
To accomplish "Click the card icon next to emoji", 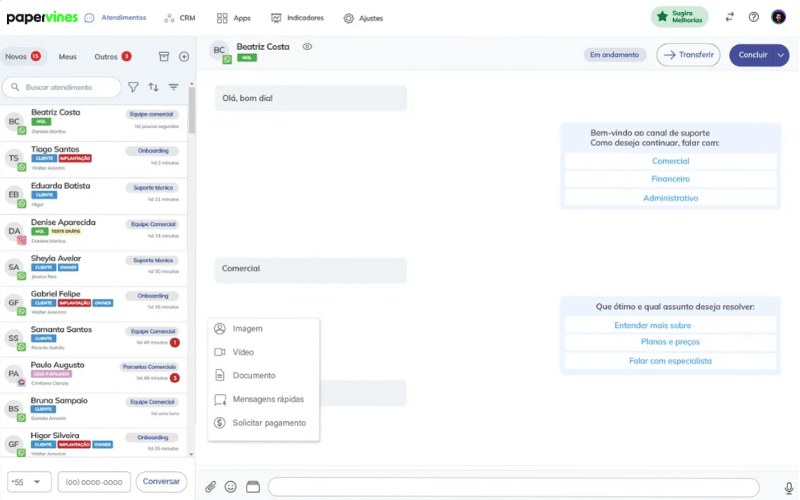I will pyautogui.click(x=253, y=487).
